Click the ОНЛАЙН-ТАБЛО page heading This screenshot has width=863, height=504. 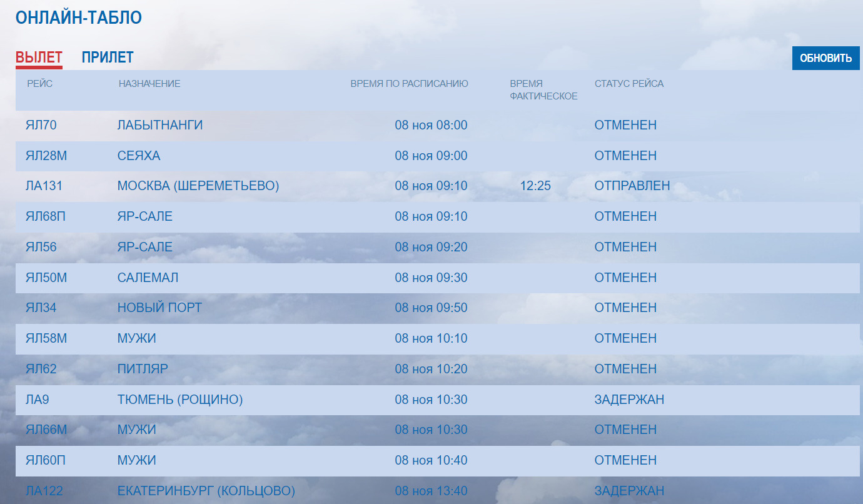coord(79,18)
